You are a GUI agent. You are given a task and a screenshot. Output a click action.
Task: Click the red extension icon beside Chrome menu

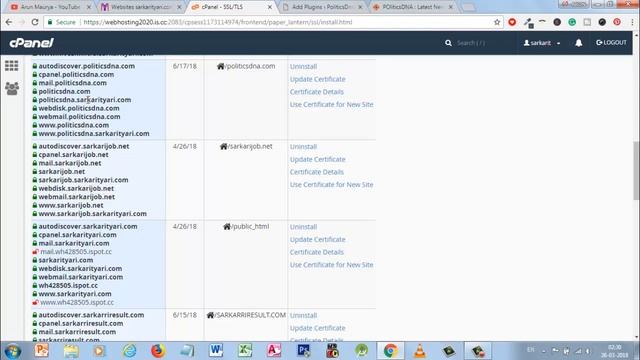point(617,22)
